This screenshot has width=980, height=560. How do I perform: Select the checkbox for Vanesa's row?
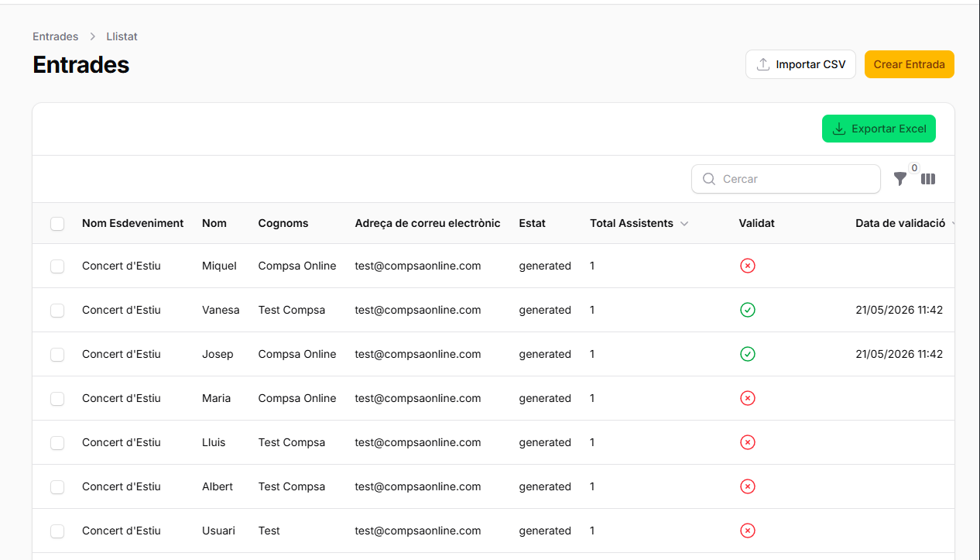point(57,311)
